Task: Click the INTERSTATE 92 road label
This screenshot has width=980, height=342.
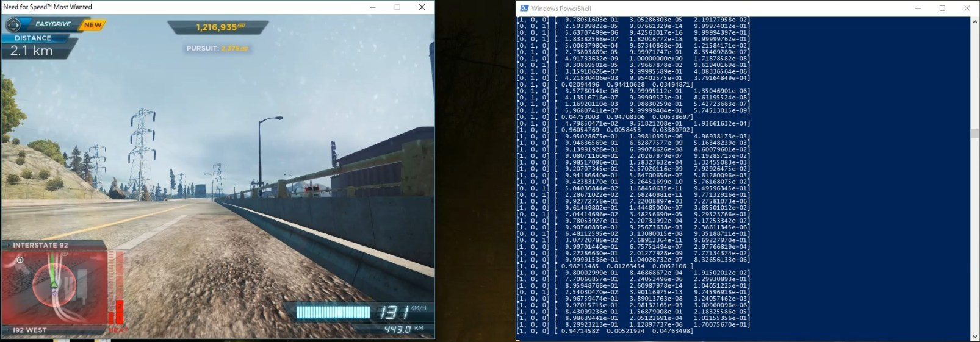Action: 40,245
